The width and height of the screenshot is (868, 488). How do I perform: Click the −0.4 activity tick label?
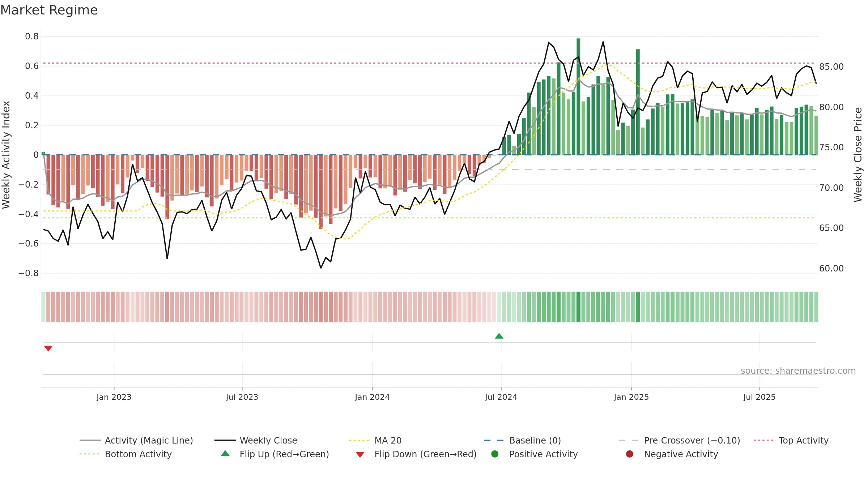pos(29,214)
